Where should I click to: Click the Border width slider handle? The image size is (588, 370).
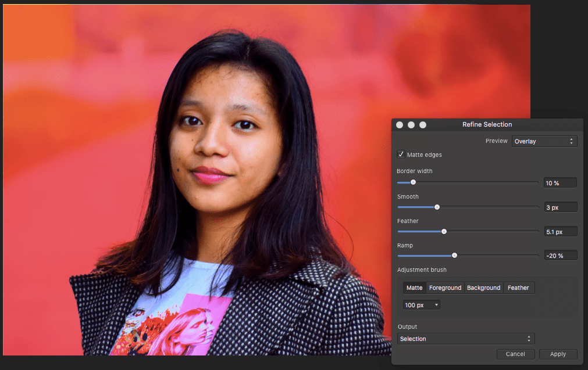pos(413,182)
